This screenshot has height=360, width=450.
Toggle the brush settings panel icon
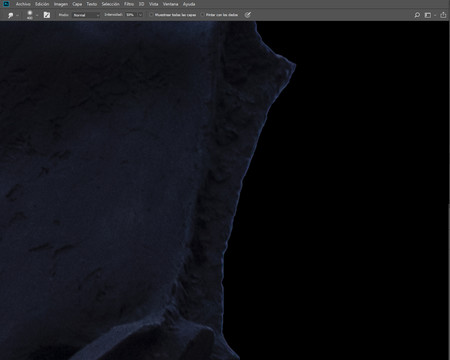tap(47, 15)
